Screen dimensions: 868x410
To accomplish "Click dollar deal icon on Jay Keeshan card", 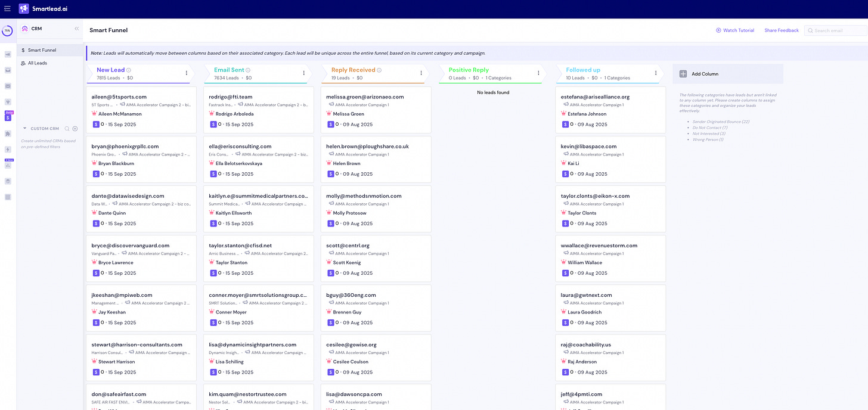I will pyautogui.click(x=96, y=322).
